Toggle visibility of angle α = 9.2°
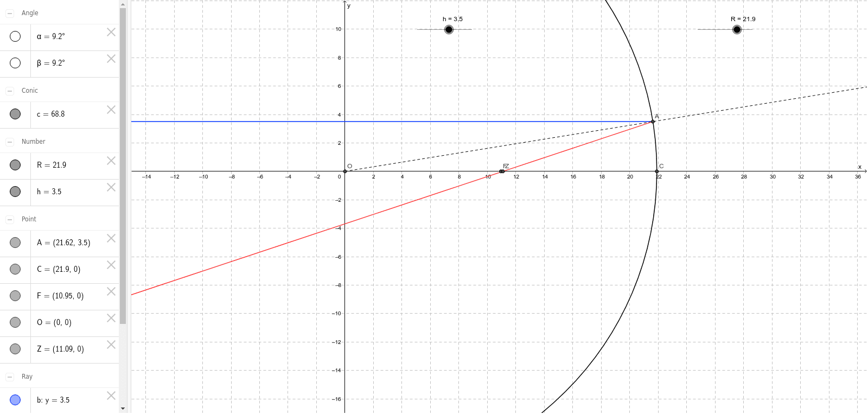The width and height of the screenshot is (868, 414). (x=15, y=36)
